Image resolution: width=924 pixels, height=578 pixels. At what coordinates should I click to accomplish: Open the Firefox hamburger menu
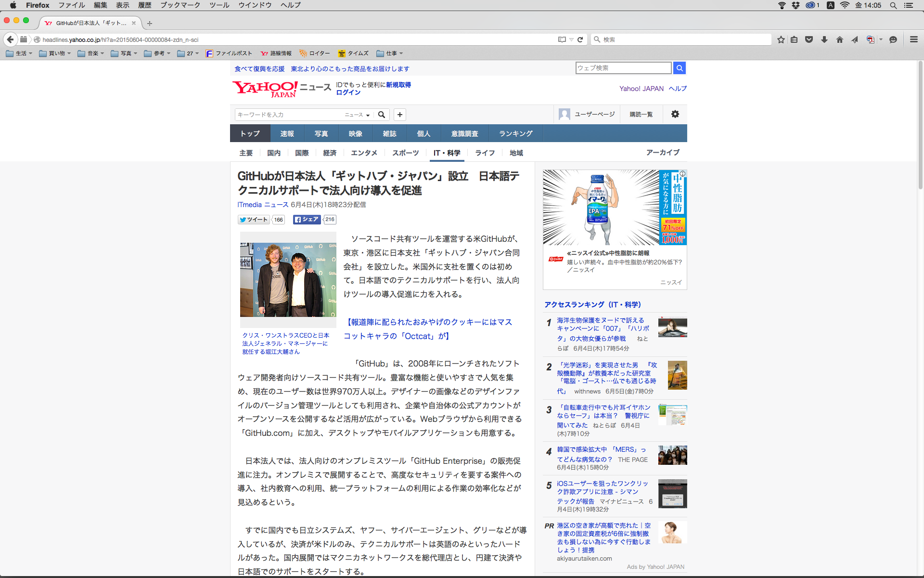(913, 39)
